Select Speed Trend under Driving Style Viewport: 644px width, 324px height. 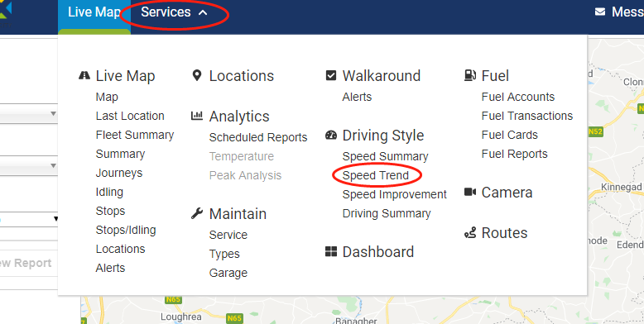click(x=376, y=175)
